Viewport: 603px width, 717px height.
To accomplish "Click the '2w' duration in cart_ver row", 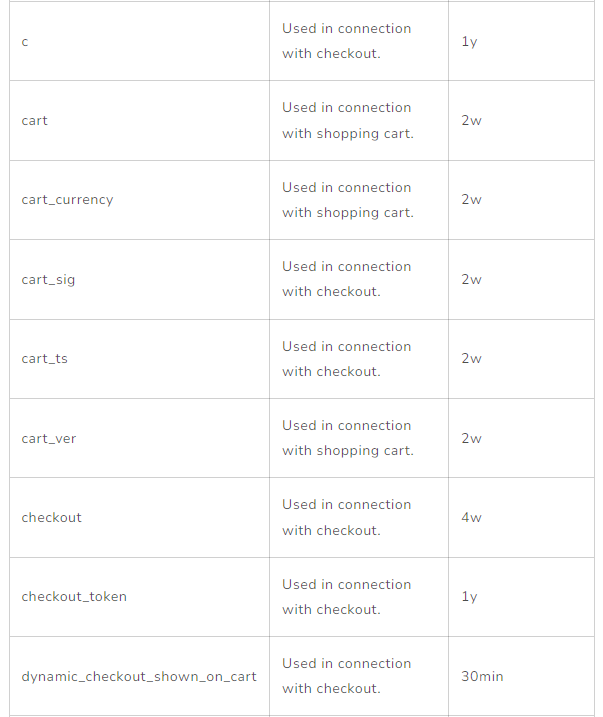I will click(471, 439).
